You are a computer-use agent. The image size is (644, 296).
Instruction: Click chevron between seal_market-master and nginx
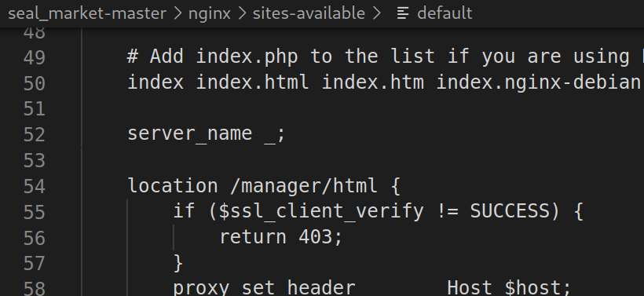pos(177,13)
